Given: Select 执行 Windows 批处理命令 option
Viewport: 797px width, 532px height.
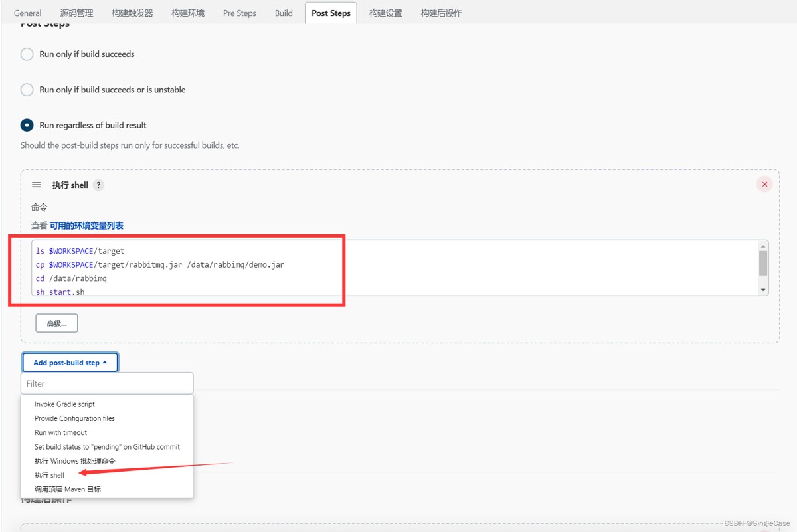Looking at the screenshot, I should pyautogui.click(x=74, y=461).
